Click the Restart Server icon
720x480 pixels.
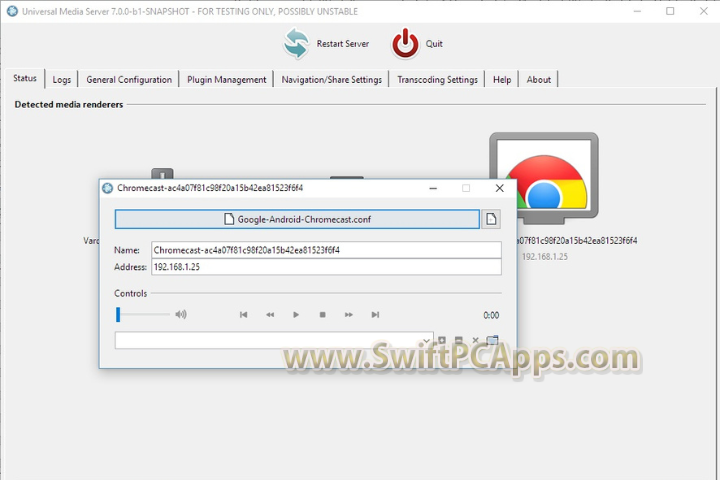coord(296,44)
